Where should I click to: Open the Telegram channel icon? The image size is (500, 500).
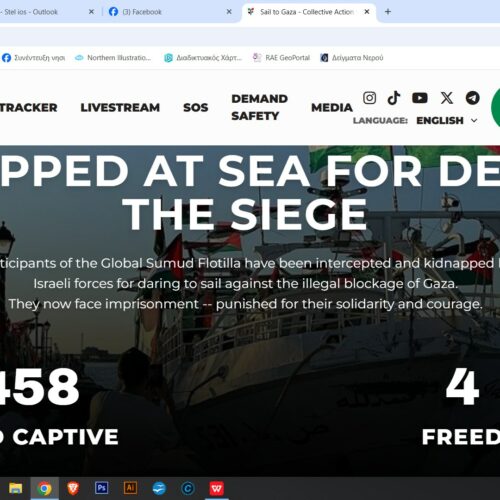(x=472, y=98)
